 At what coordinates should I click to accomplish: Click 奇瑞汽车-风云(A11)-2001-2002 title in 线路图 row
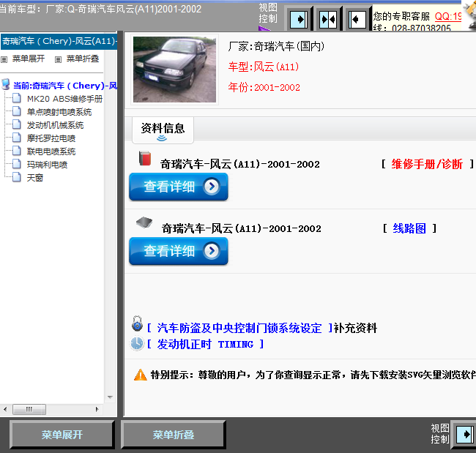pos(242,228)
